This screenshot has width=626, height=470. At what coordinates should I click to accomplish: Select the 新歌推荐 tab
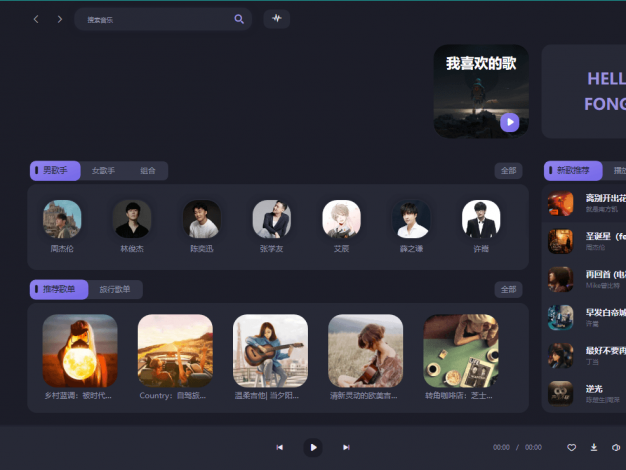(573, 171)
